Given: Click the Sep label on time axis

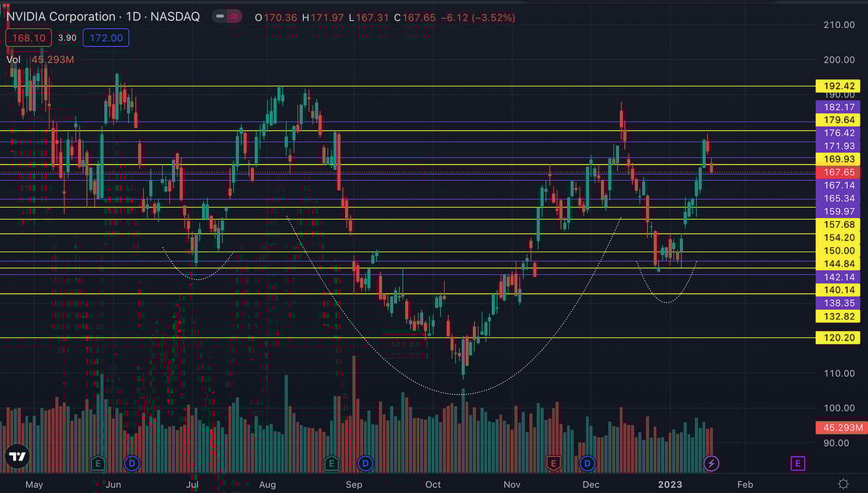Looking at the screenshot, I should [x=354, y=484].
